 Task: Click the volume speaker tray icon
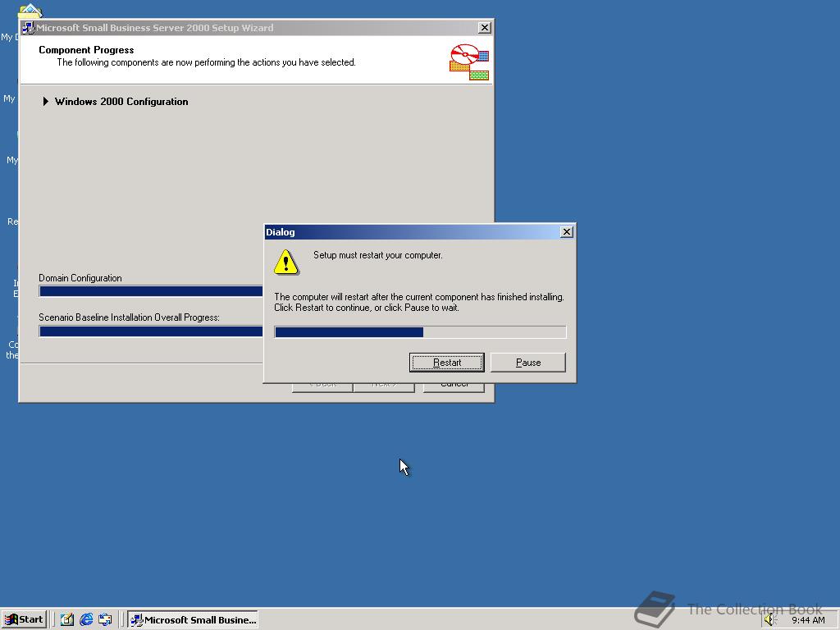(x=770, y=620)
